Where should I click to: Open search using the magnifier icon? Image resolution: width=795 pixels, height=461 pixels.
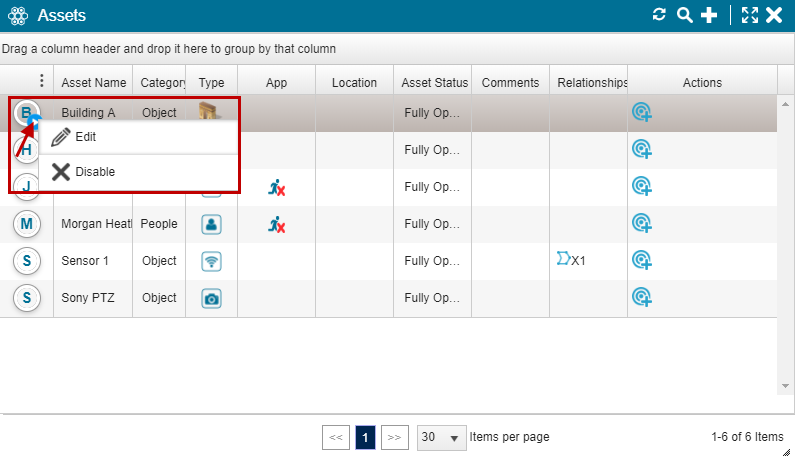click(684, 15)
